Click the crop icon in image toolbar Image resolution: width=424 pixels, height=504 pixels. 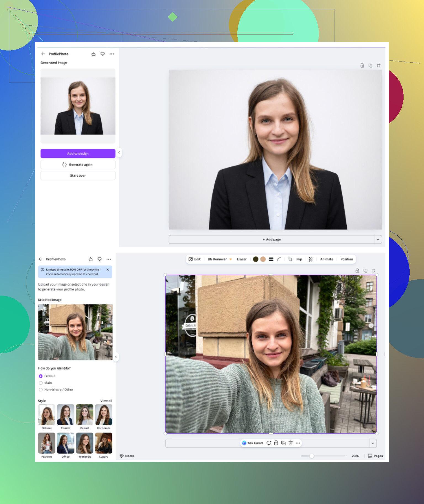pos(290,259)
